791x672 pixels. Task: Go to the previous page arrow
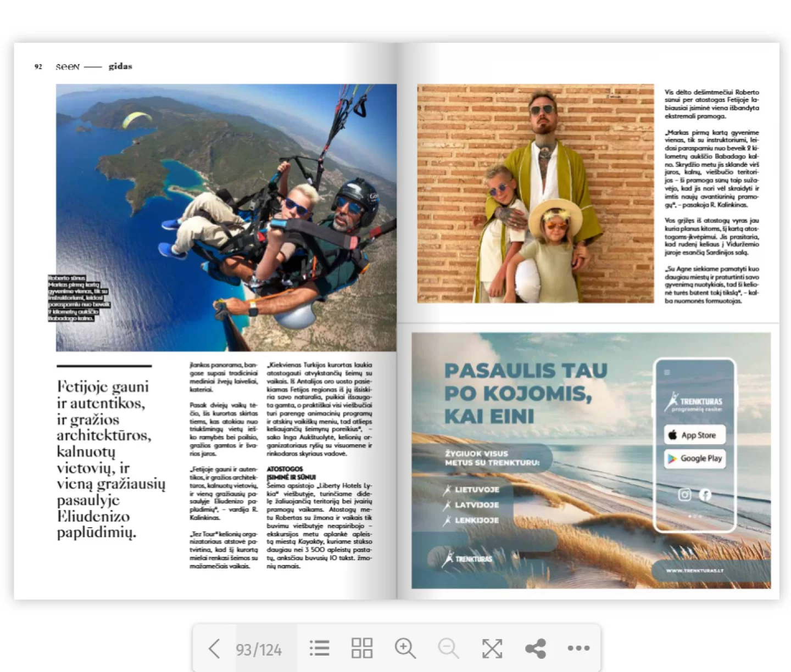pyautogui.click(x=214, y=648)
